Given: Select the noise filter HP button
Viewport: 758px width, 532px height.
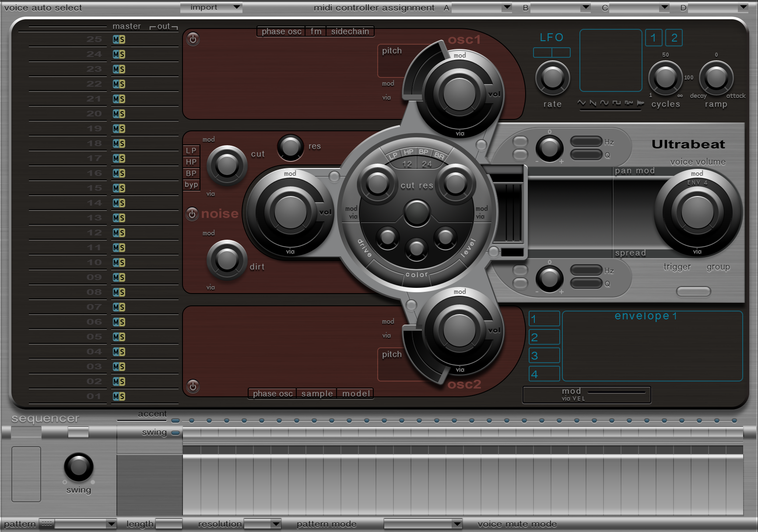Looking at the screenshot, I should tap(191, 162).
